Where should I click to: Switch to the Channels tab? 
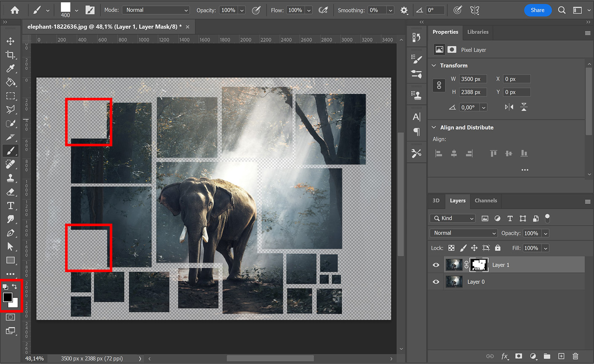[485, 201]
